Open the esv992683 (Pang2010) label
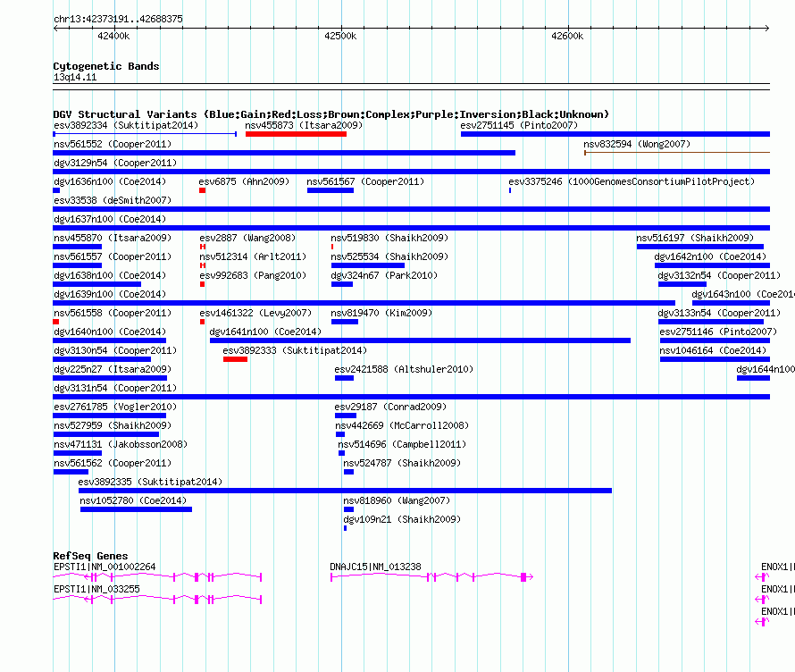This screenshot has height=672, width=795. (253, 275)
